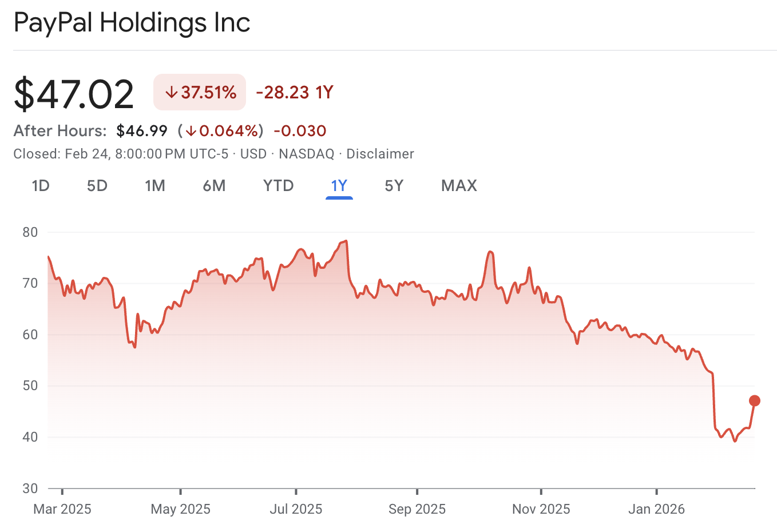Image resolution: width=777 pixels, height=532 pixels.
Task: Click the after-hours down arrow icon
Action: tap(191, 131)
